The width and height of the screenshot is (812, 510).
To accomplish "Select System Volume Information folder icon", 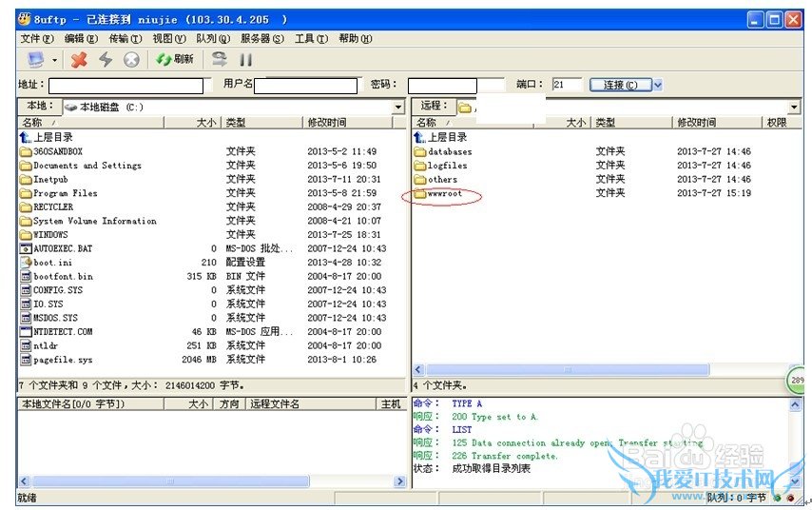I will pos(26,222).
